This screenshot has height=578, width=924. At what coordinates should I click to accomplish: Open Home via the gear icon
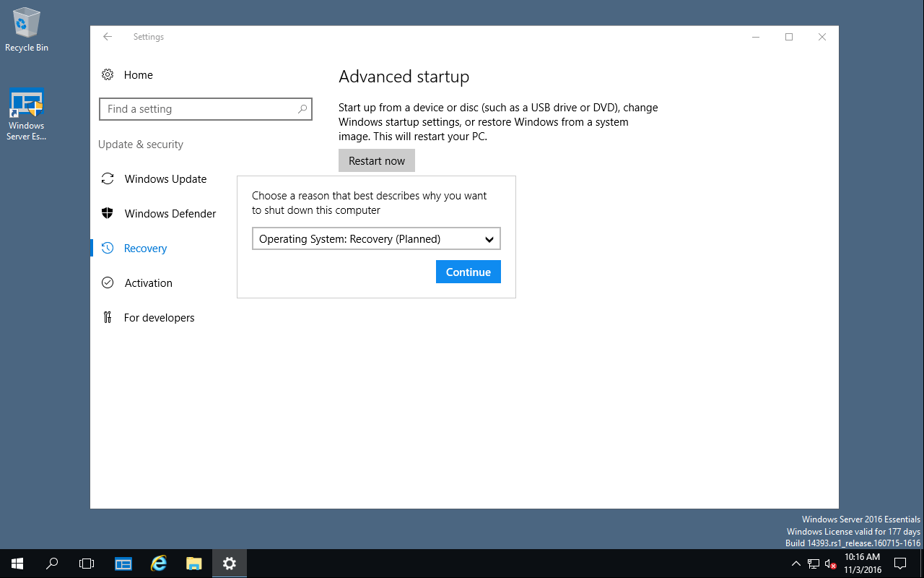click(108, 74)
